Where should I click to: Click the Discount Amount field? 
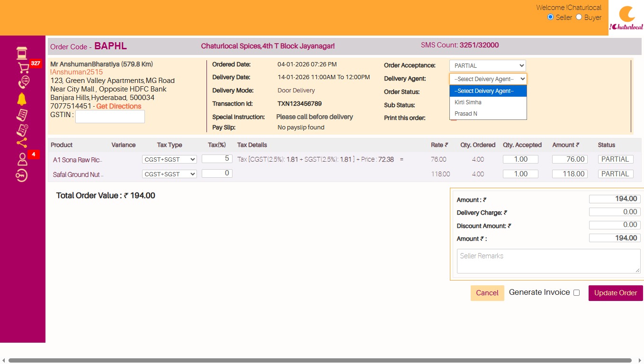(x=615, y=225)
